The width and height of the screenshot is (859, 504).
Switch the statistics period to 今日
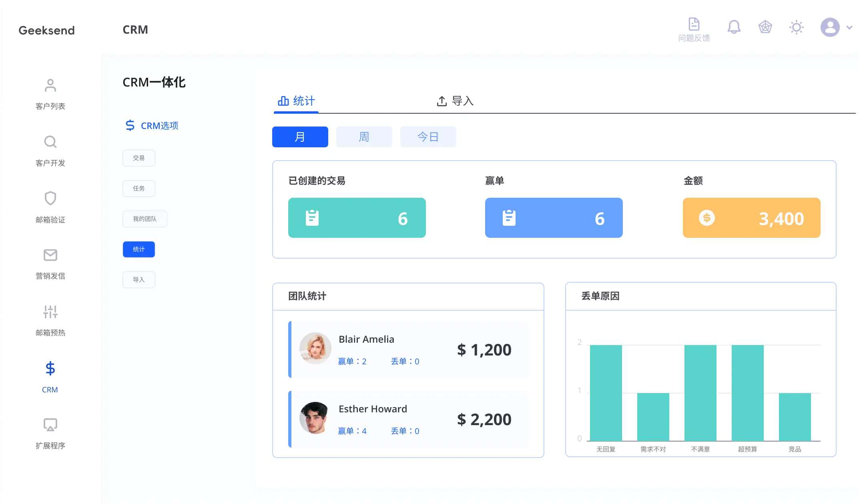click(x=428, y=137)
